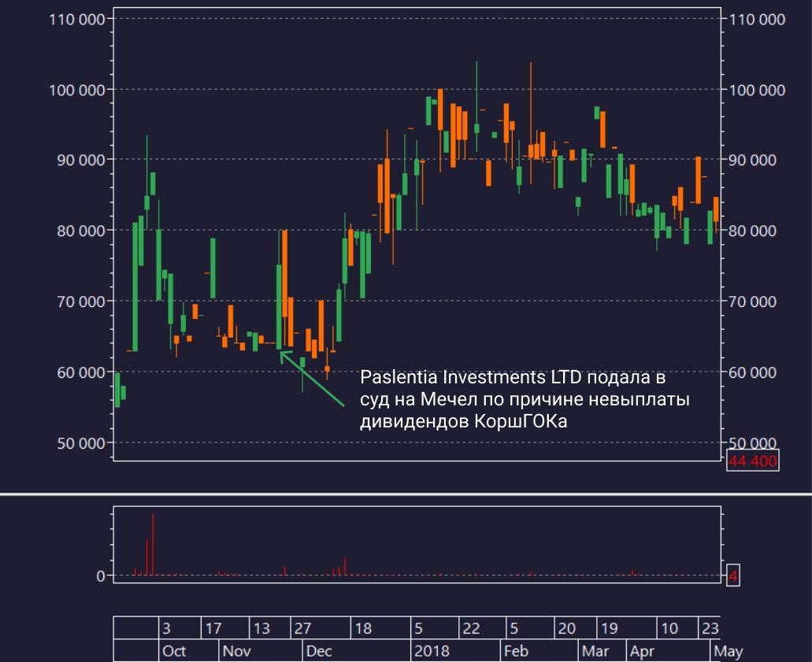Click the red volume value box showing 4

click(x=732, y=575)
